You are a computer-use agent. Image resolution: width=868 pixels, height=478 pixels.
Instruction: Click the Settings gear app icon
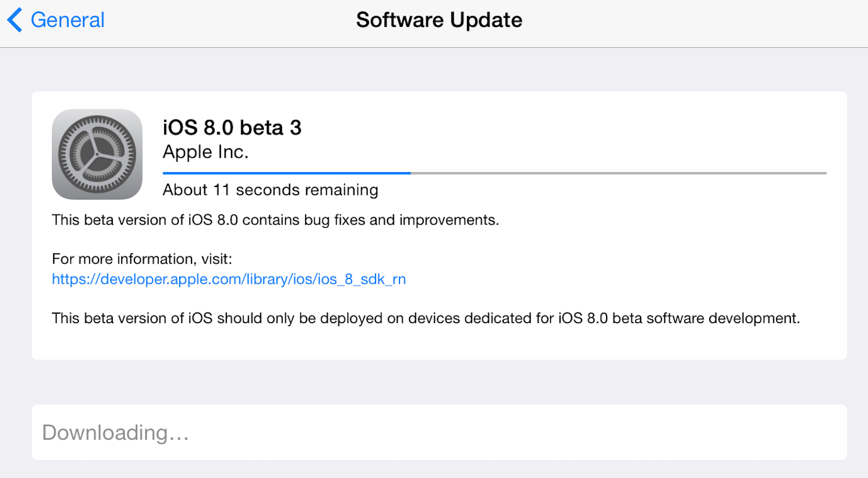coord(97,154)
